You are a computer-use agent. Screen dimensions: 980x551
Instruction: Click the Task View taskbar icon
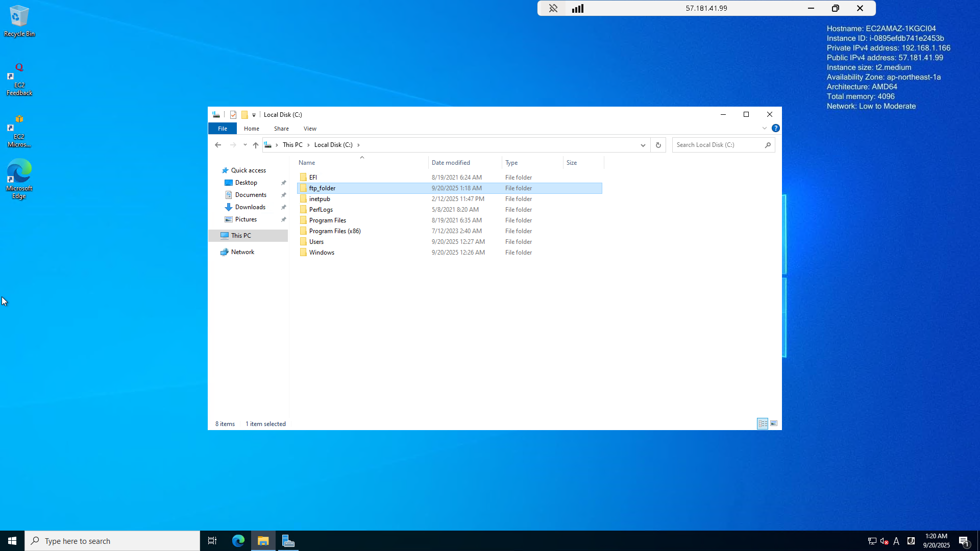(x=212, y=541)
